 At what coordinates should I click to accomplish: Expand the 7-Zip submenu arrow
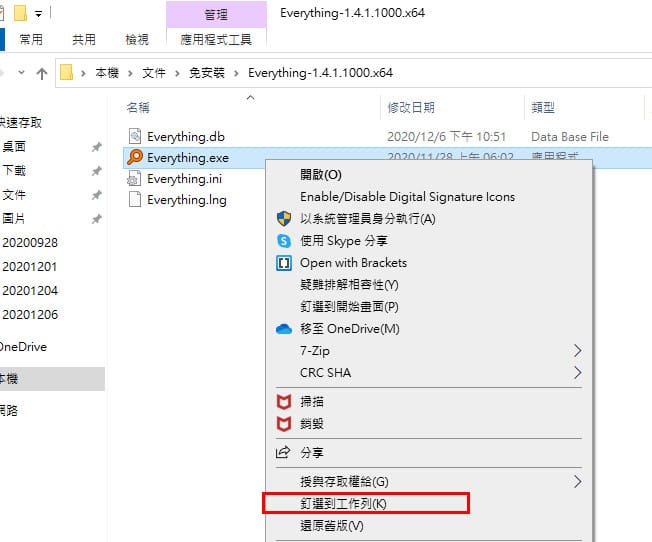tap(577, 351)
